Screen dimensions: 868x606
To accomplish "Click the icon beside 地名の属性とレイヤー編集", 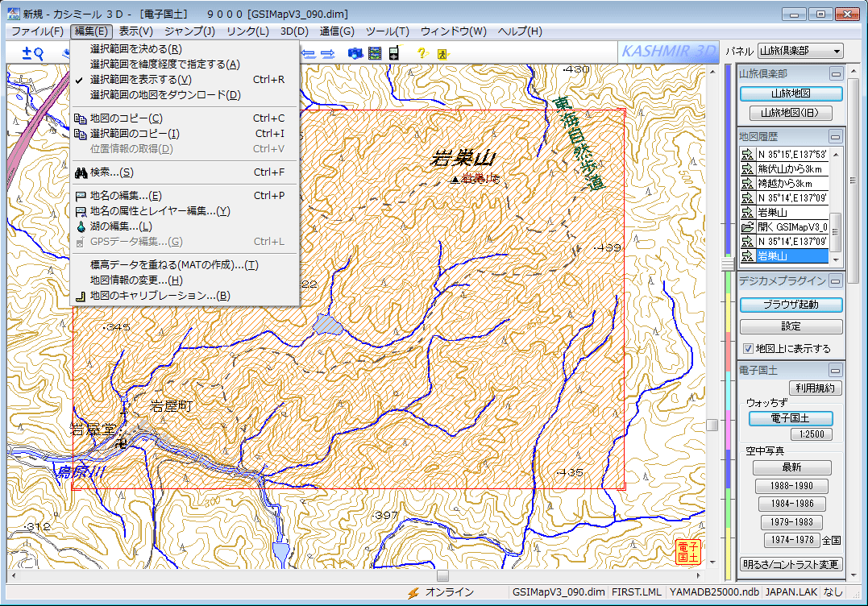I will point(81,211).
